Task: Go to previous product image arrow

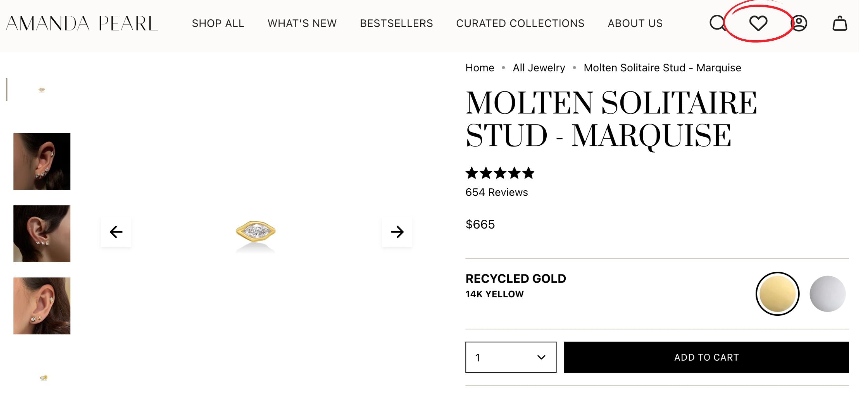Action: 116,232
